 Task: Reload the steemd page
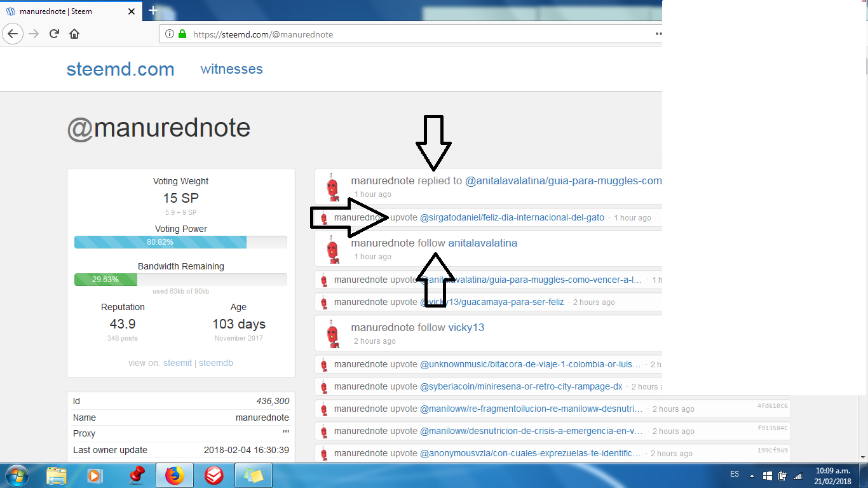click(55, 34)
